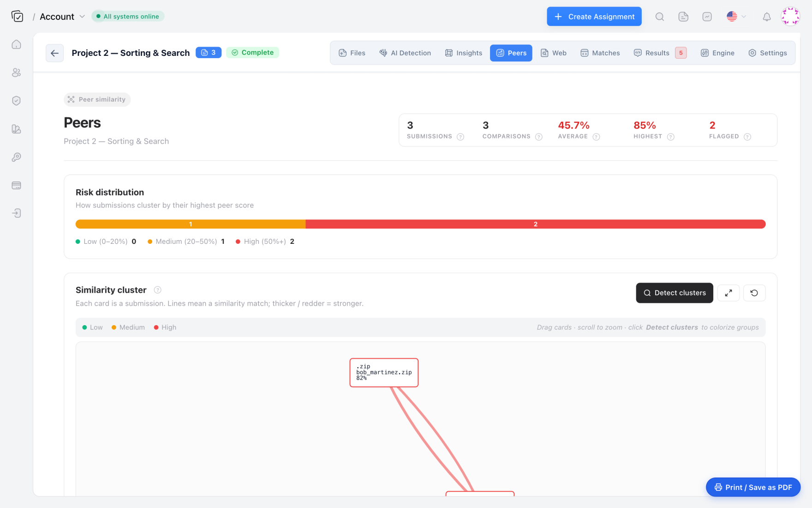Click the Medium (20–50%) legend entry
Viewport: 812px width, 508px height.
186,242
